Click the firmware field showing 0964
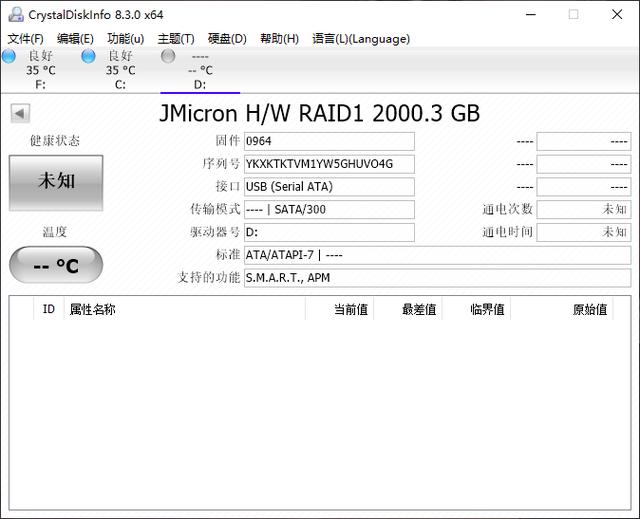This screenshot has height=519, width=640. click(x=329, y=141)
